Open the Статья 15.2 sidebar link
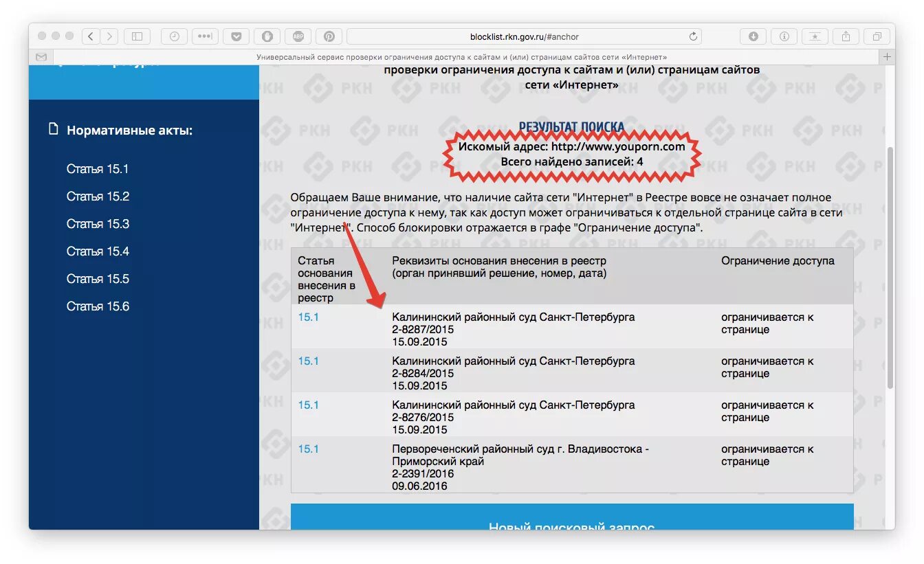The image size is (924, 564). (98, 196)
